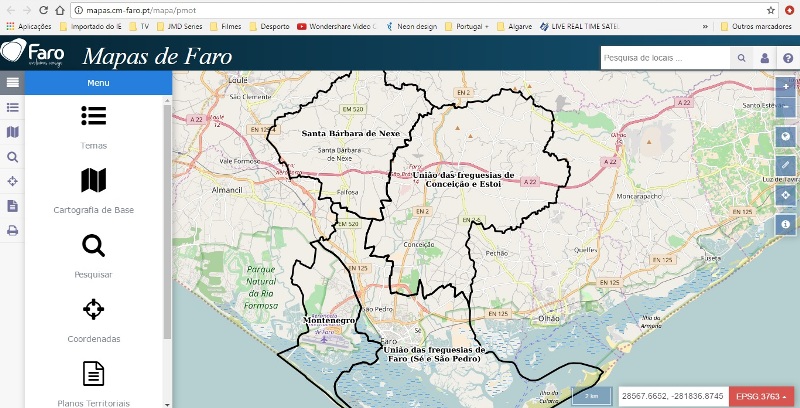Image resolution: width=800 pixels, height=408 pixels.
Task: Open help via question mark icon
Action: coord(788,59)
